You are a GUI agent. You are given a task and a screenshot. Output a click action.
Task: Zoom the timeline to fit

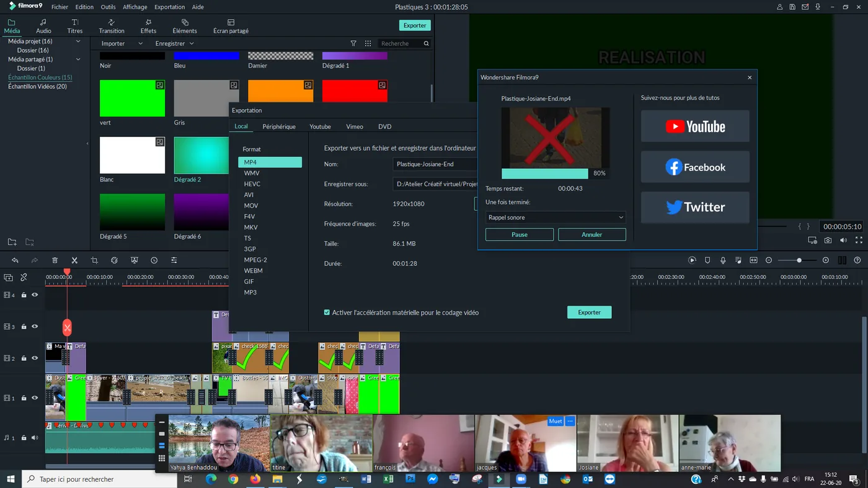point(753,260)
